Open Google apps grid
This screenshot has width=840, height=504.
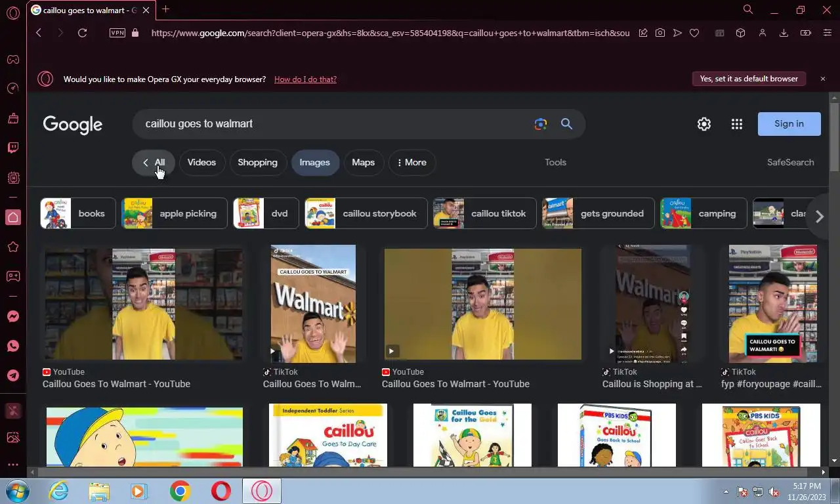(x=737, y=124)
